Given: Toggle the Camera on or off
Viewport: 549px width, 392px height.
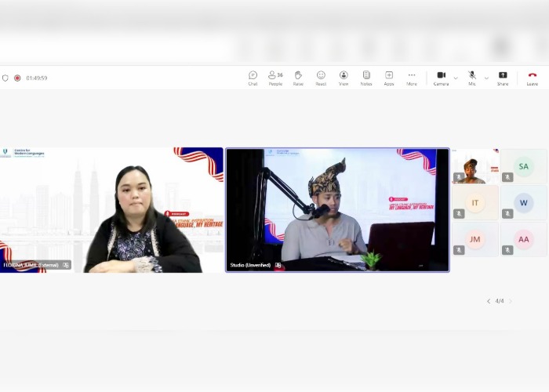Looking at the screenshot, I should click(441, 76).
